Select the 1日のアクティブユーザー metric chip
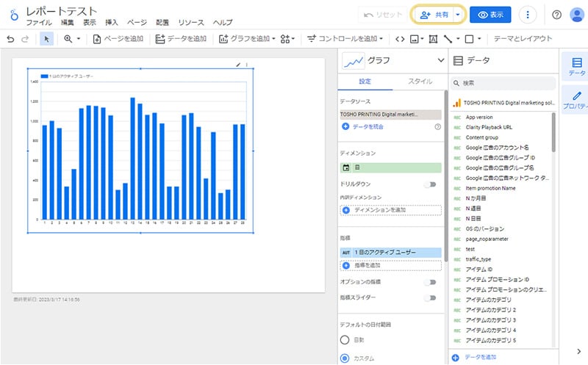Screen dimensions: 588x365 click(x=391, y=253)
